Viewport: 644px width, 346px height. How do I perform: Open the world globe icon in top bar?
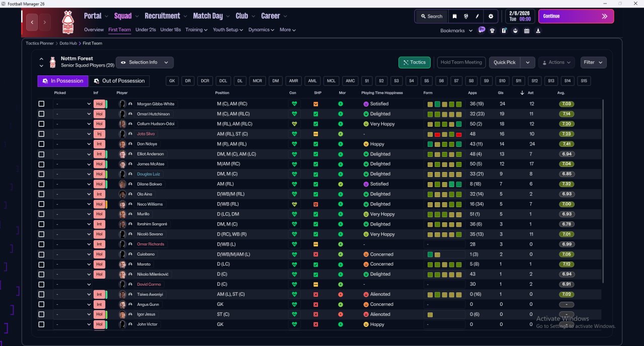466,16
